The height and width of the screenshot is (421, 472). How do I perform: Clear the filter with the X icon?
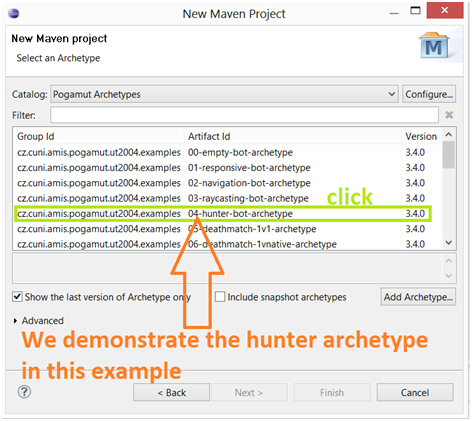click(449, 115)
